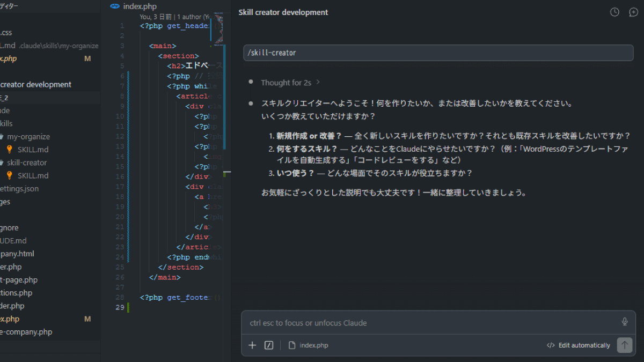Select the italic x.php open editor entry
The height and width of the screenshot is (362, 644).
(x=9, y=58)
